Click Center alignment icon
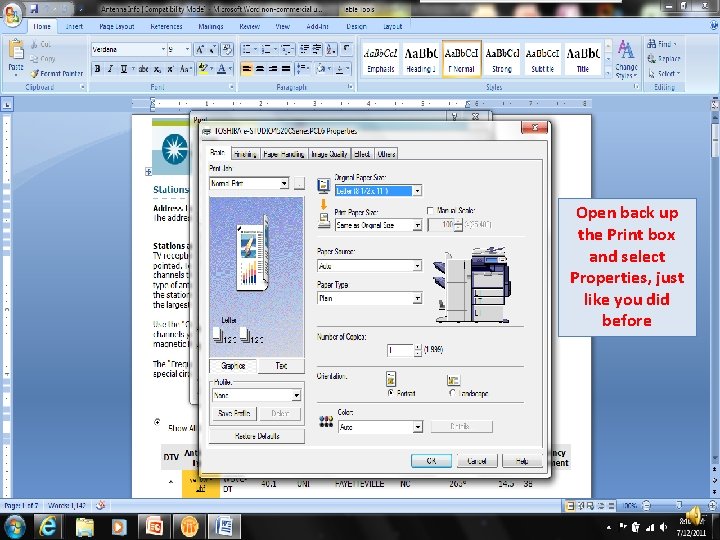This screenshot has height=540, width=720. tap(260, 69)
